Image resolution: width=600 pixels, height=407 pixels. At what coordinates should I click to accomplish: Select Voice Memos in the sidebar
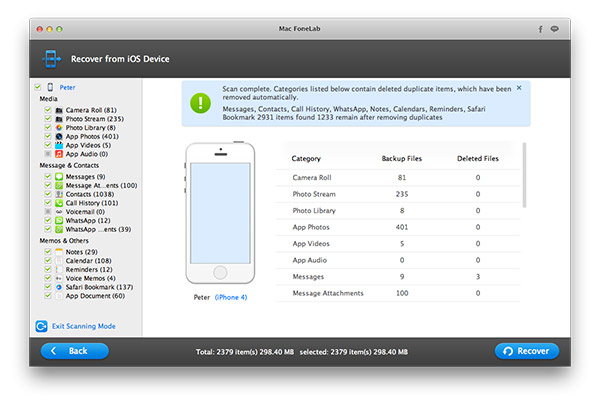(x=90, y=278)
